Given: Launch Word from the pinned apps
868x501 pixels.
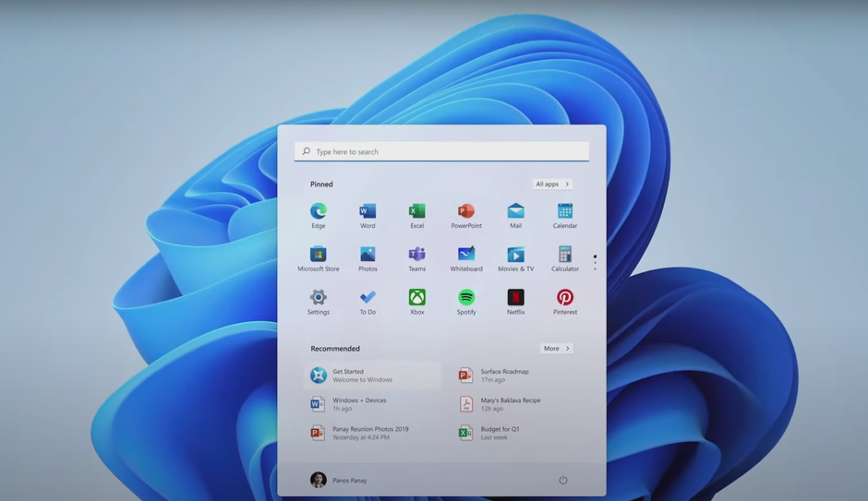Looking at the screenshot, I should tap(368, 211).
